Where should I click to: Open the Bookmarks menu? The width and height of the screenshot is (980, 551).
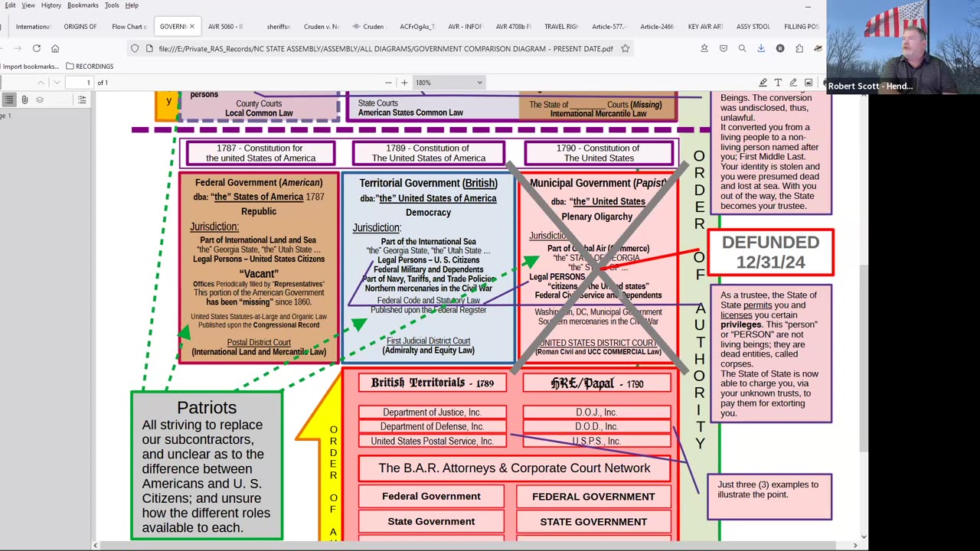coord(83,5)
